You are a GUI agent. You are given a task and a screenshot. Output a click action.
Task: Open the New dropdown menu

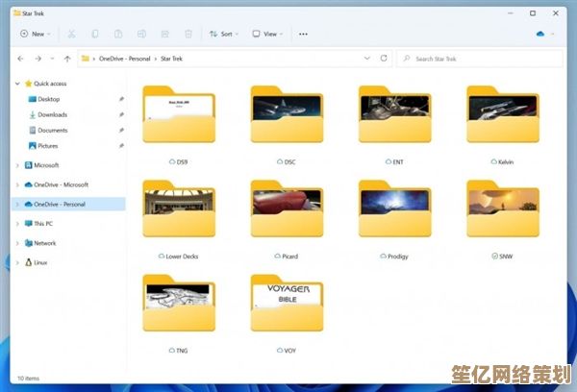(35, 34)
